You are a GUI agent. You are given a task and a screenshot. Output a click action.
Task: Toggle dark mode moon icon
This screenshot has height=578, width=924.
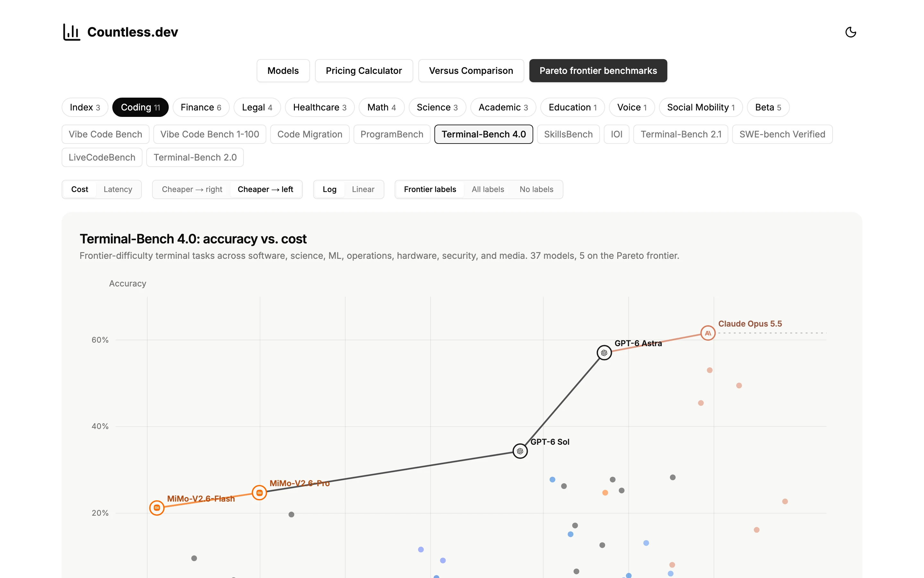(850, 32)
